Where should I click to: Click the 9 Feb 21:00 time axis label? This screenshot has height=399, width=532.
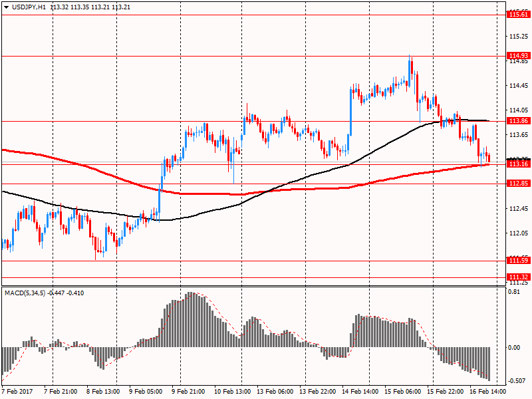pos(188,392)
